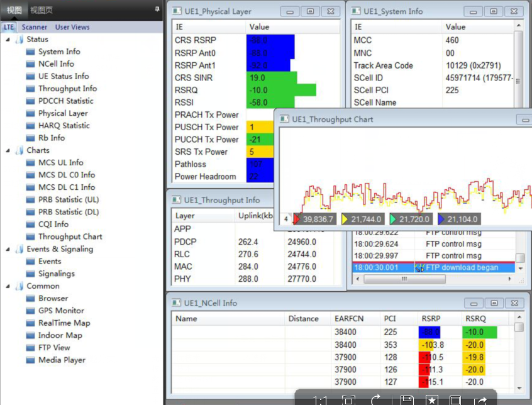Collapse the Charts tree group

point(8,150)
